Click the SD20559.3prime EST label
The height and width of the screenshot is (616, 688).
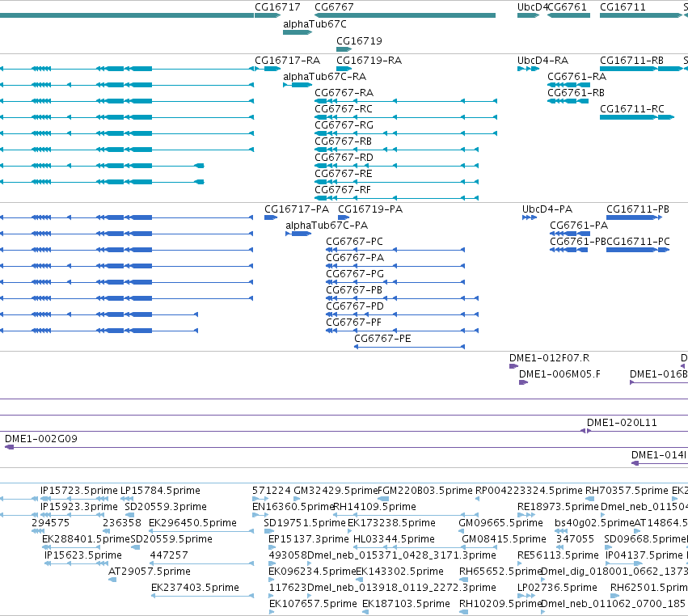[x=166, y=506]
